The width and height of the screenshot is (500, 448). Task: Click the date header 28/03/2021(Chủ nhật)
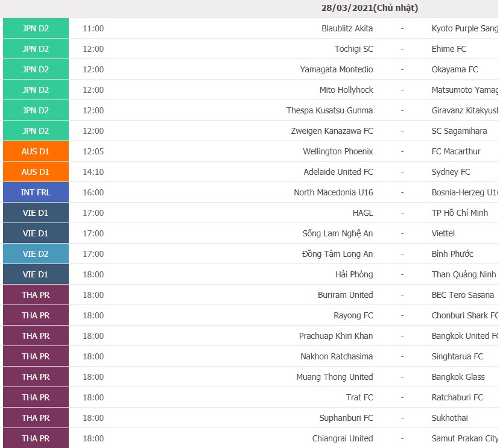point(370,8)
